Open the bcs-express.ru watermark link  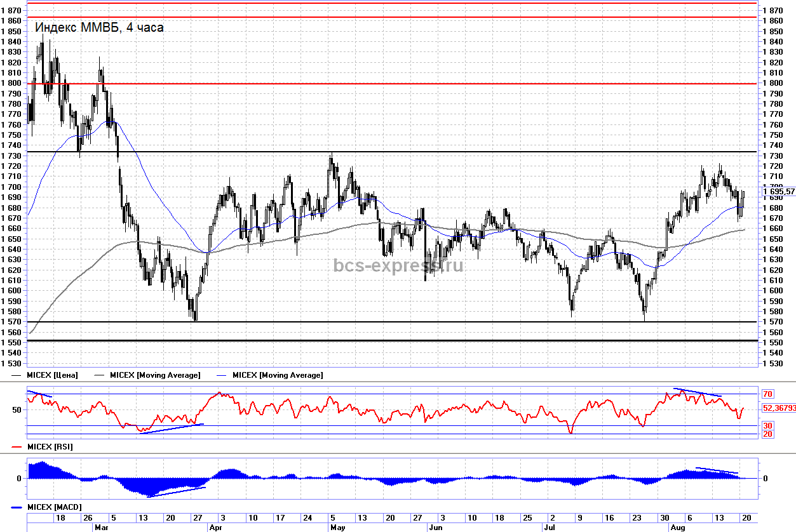(398, 265)
